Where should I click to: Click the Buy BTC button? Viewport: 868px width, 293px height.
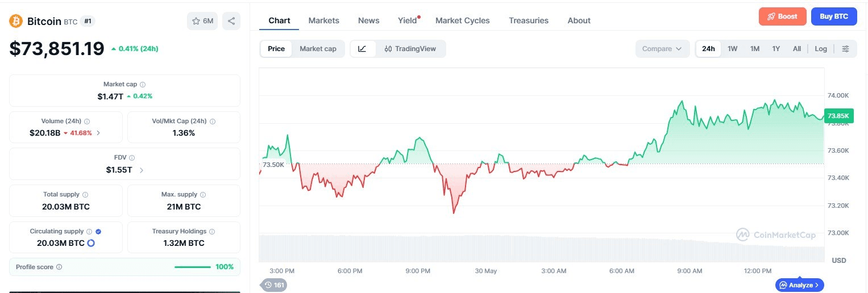click(x=834, y=16)
